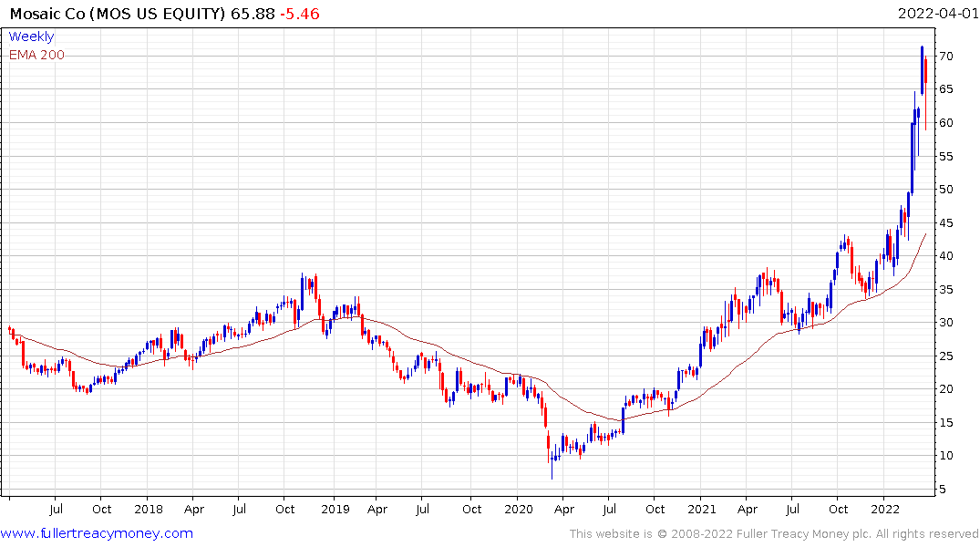Click the 65 price axis label
This screenshot has height=547, width=980.
pyautogui.click(x=946, y=89)
